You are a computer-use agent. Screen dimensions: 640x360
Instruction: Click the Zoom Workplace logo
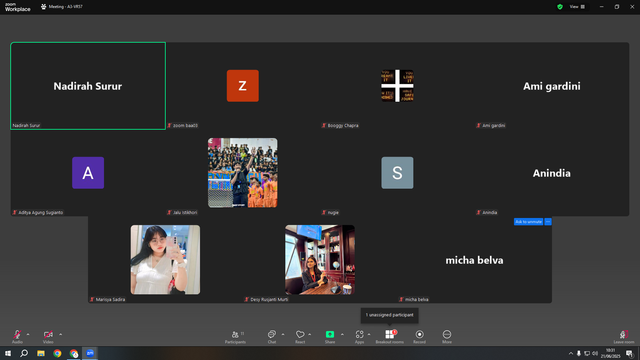(x=18, y=7)
